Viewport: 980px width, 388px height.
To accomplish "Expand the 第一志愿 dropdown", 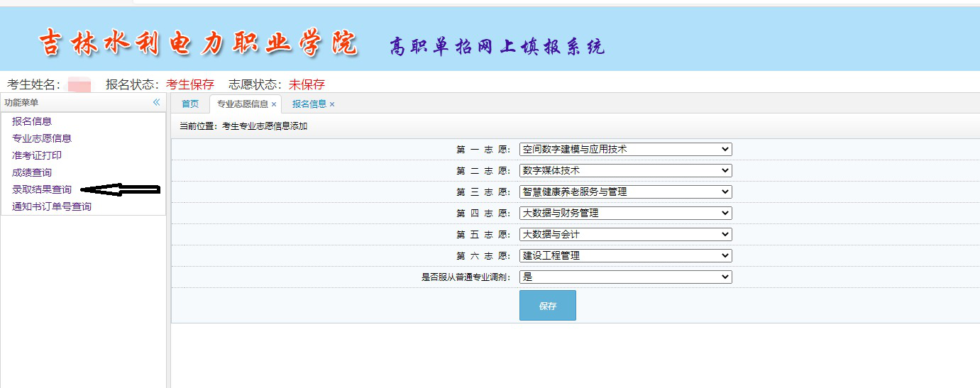I will tap(625, 149).
